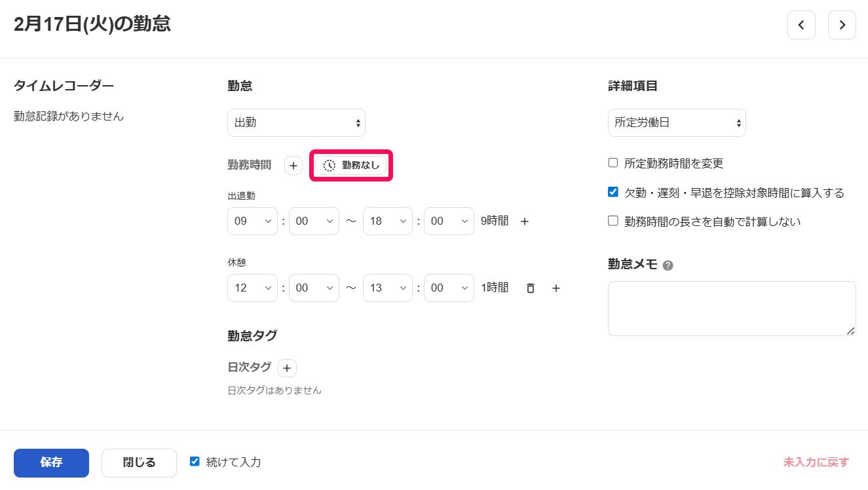Click the 未入力に戻す link
Screen dimensions: 868x490
coord(816,462)
